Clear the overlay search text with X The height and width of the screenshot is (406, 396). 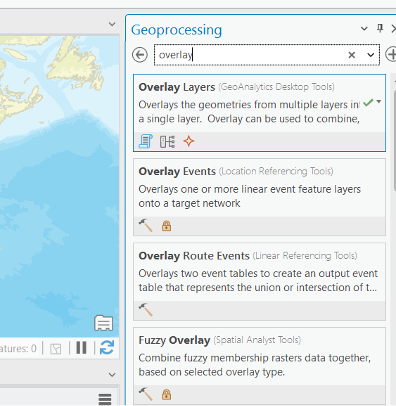click(352, 55)
